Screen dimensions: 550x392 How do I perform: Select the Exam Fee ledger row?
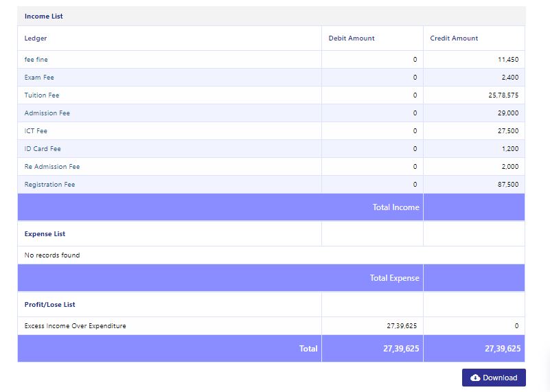click(x=271, y=78)
